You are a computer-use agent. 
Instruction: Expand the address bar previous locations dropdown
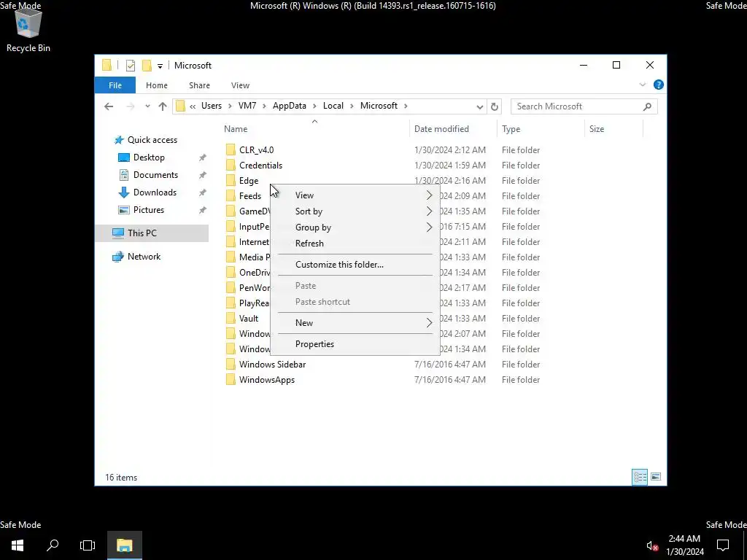tap(480, 106)
